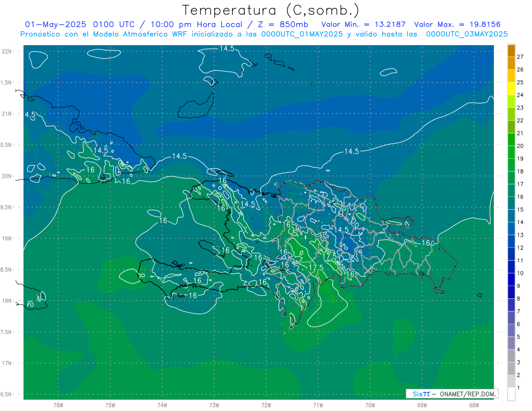Pick dark blue colorbar segment between 9 and 10
532x411 pixels.
coord(511,279)
